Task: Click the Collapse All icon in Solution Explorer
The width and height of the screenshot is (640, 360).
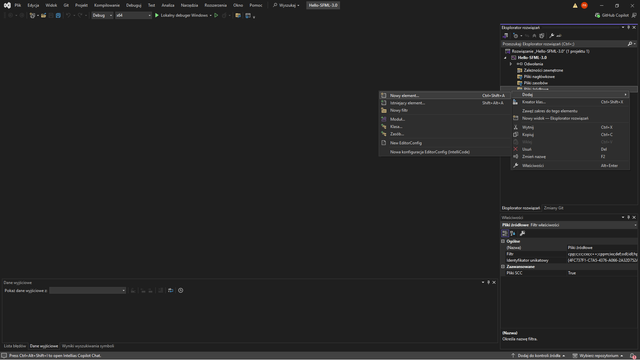Action: 534,36
